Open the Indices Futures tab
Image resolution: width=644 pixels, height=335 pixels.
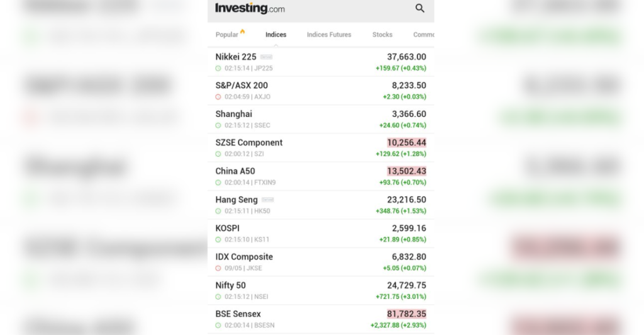329,35
